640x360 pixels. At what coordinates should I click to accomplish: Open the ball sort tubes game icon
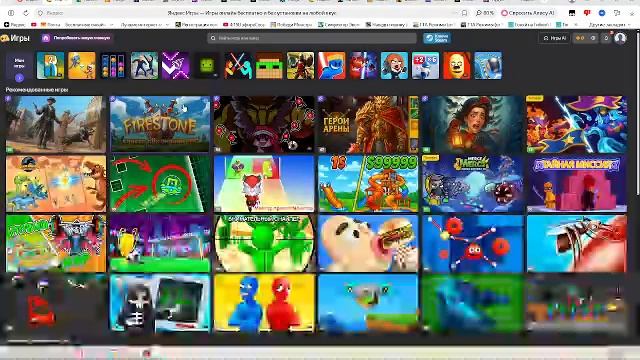click(113, 65)
